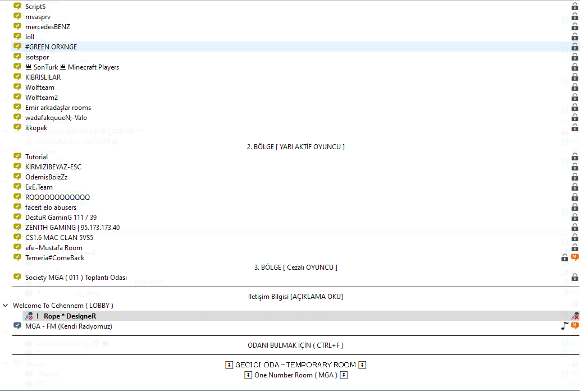
Task: Select the Welcome To Cehennem ( LOBBY ) channel
Action: point(63,306)
